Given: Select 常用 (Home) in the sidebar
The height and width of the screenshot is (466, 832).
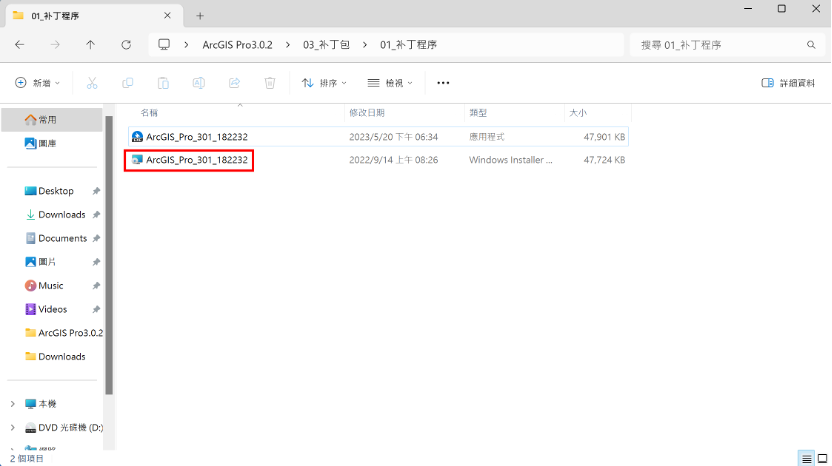Looking at the screenshot, I should point(52,120).
